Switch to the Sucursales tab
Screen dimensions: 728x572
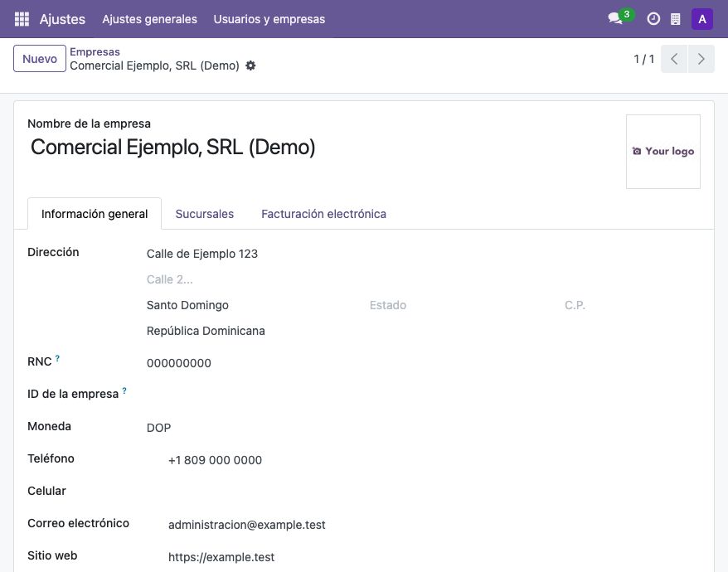point(204,214)
